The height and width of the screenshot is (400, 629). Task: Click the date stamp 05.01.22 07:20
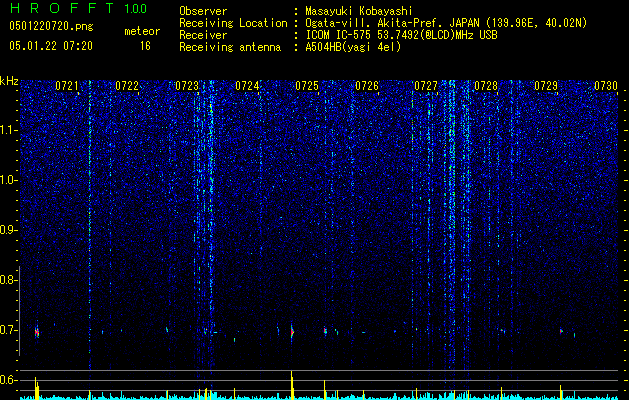point(51,46)
